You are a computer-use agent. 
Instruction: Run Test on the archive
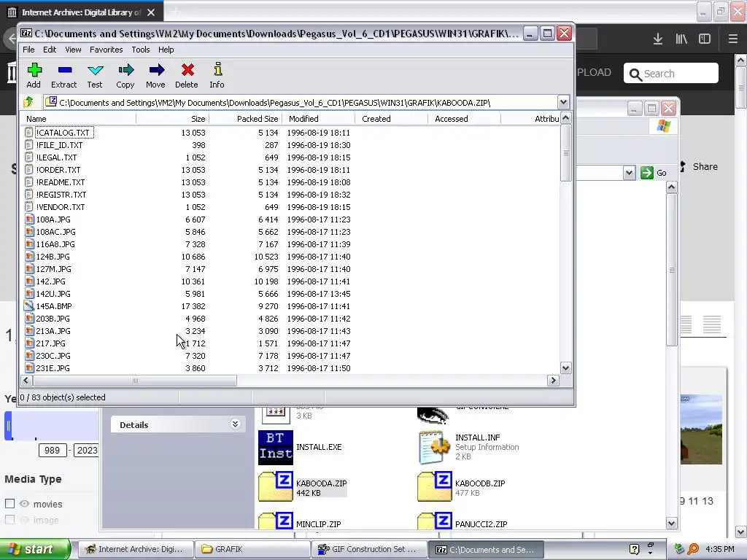pos(95,71)
